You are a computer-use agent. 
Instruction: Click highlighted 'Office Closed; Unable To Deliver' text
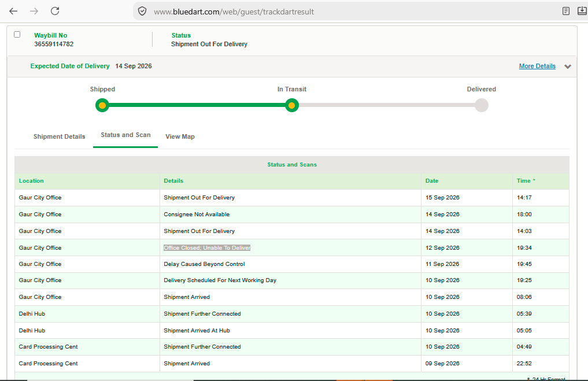pyautogui.click(x=207, y=248)
